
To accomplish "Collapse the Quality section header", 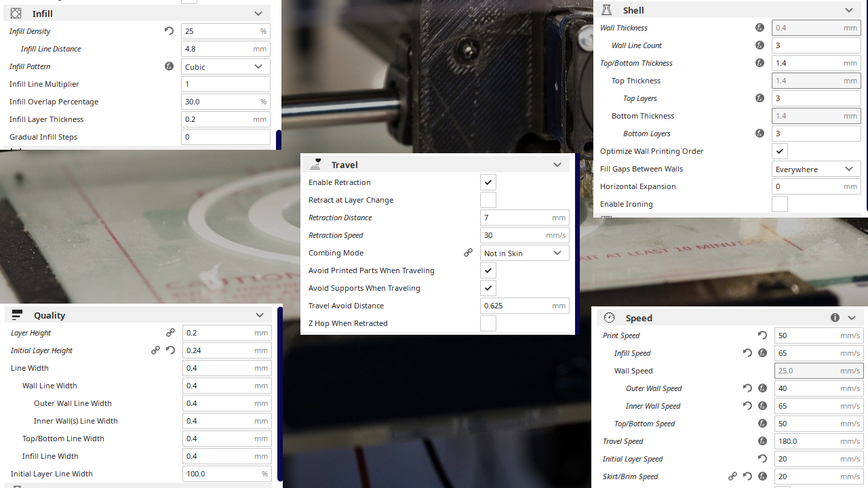I will 260,315.
